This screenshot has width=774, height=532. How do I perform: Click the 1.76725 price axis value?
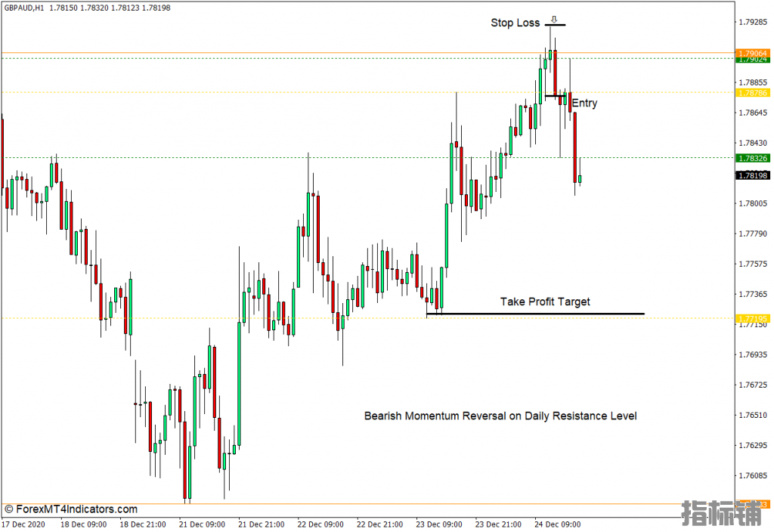pyautogui.click(x=753, y=385)
